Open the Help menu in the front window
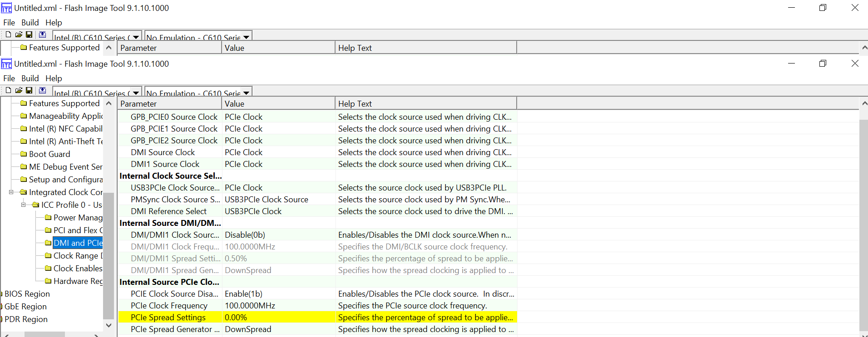 tap(54, 78)
